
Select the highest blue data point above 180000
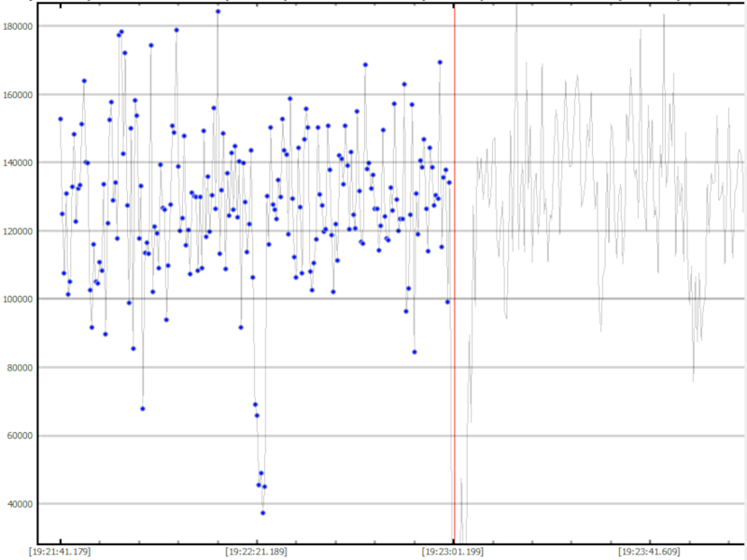pyautogui.click(x=218, y=11)
